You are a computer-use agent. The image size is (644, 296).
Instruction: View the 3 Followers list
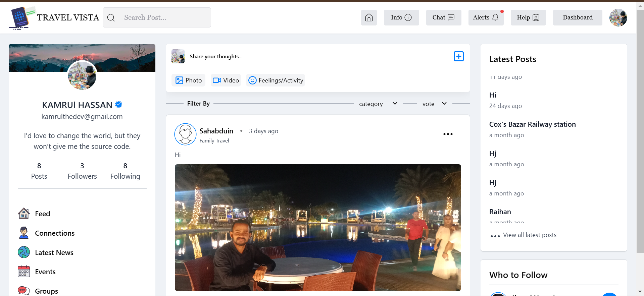tap(82, 171)
